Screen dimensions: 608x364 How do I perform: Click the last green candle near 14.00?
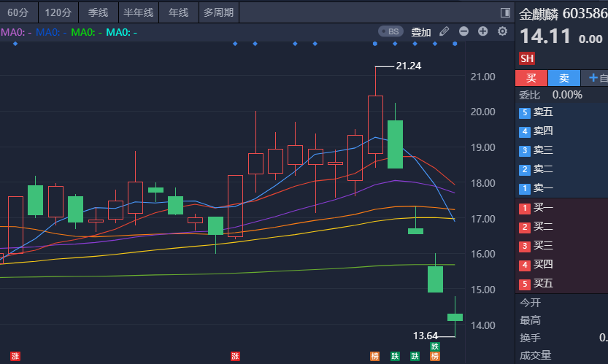[x=455, y=317]
